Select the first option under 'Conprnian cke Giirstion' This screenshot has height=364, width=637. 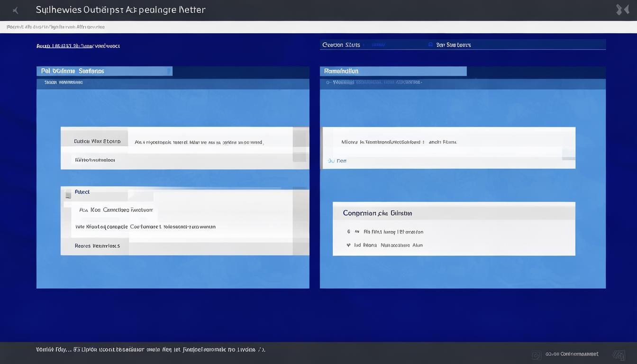pyautogui.click(x=349, y=232)
